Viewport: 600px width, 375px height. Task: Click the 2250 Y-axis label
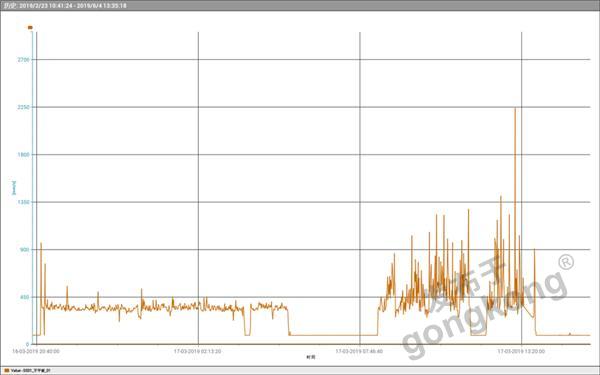[23, 107]
